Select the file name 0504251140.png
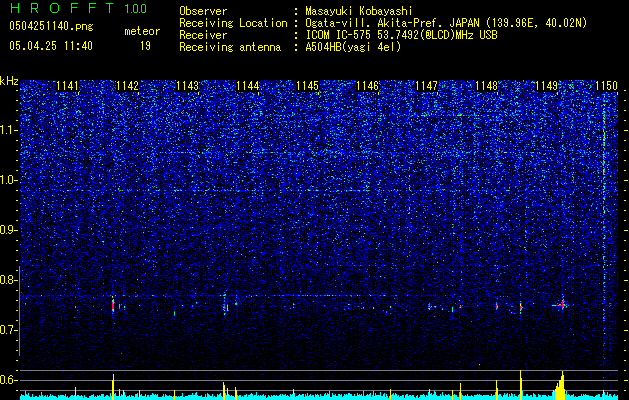629x400 pixels. (51, 27)
